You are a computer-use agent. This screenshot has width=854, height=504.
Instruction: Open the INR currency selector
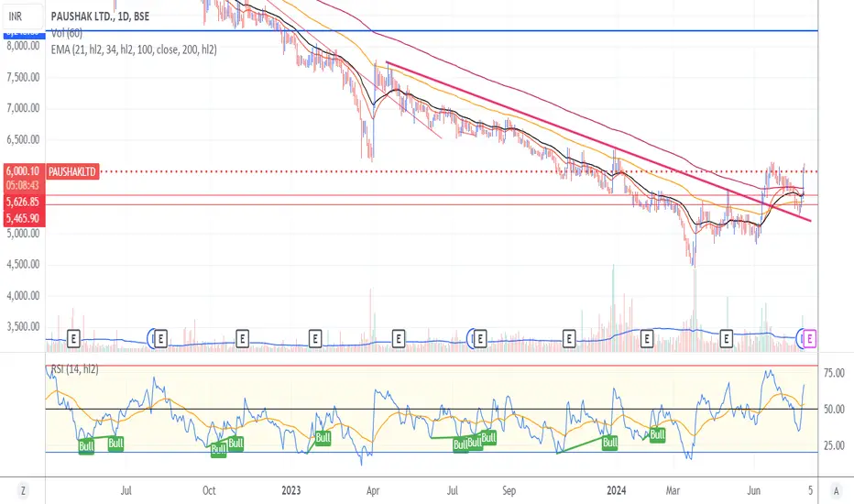pos(22,16)
